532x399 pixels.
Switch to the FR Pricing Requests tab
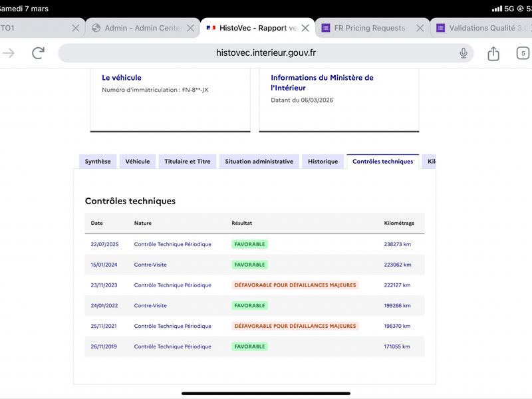(369, 28)
